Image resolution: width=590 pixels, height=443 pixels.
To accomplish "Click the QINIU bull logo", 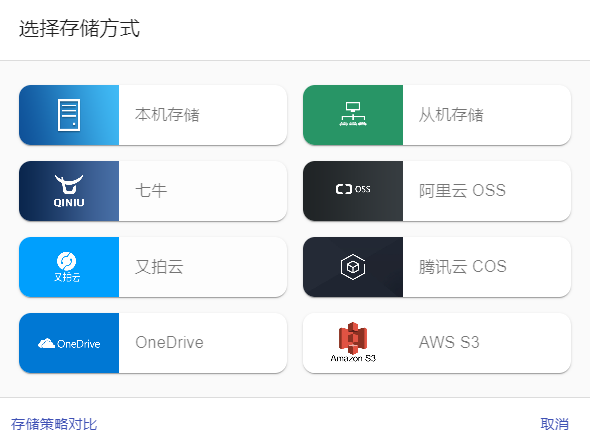I will click(x=69, y=191).
